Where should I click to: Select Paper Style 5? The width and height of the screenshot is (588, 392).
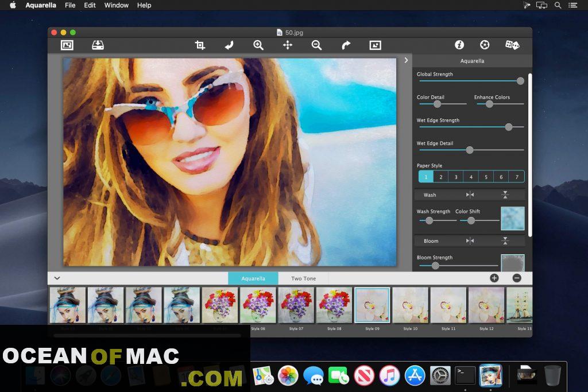pyautogui.click(x=486, y=177)
